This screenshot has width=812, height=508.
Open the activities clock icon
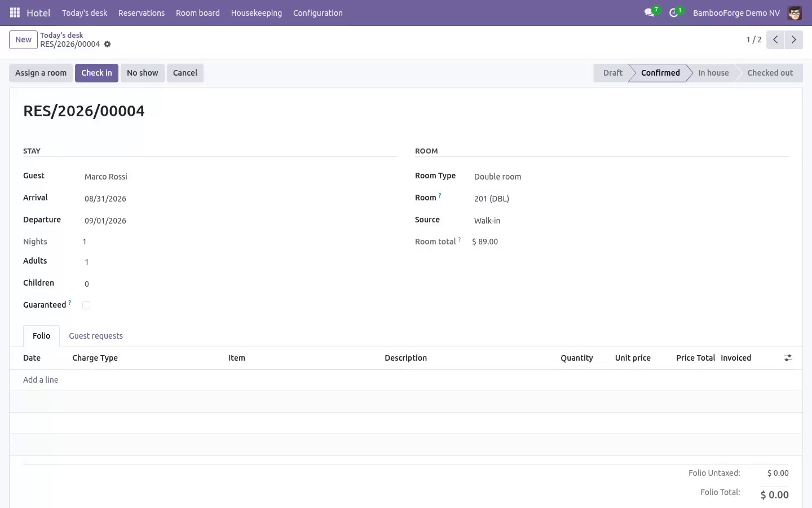point(674,12)
